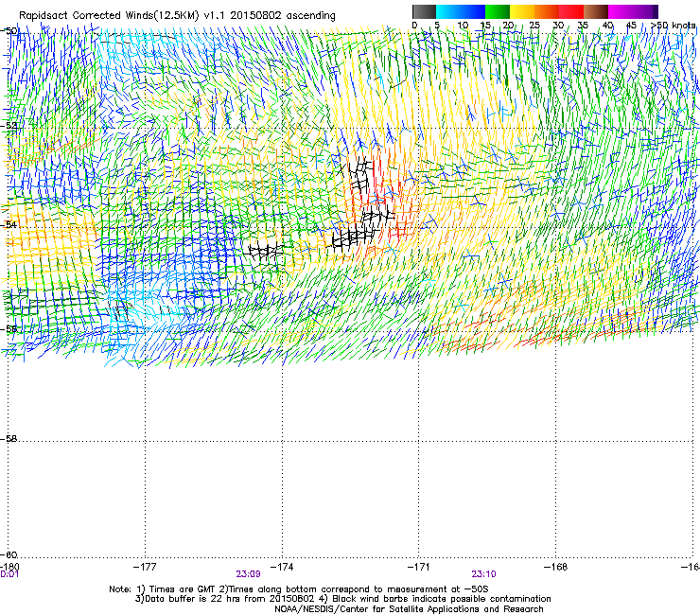Screen dimensions: 700x615
Task: Click the '-168' longitude axis label
Action: pyautogui.click(x=556, y=567)
